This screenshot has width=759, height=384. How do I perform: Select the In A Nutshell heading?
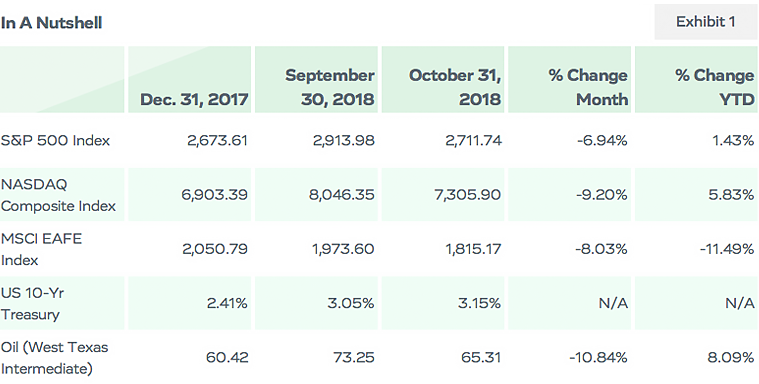(51, 23)
